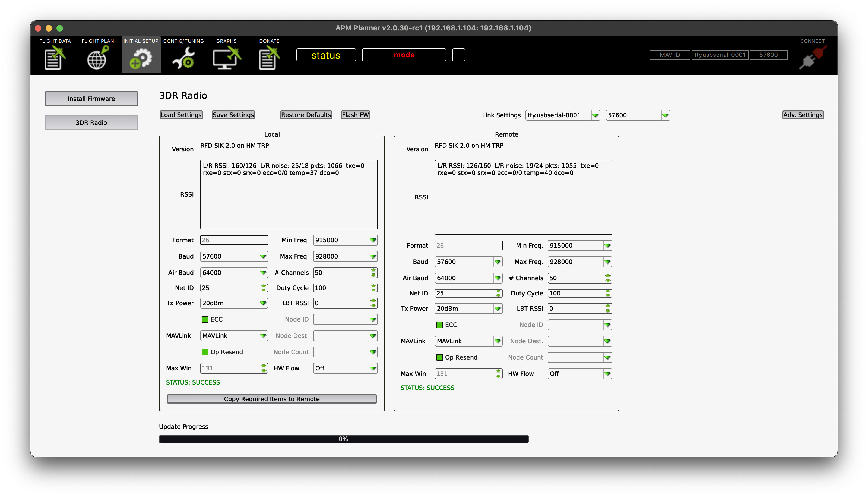This screenshot has height=497, width=868.
Task: Expand the Remote Baud dropdown
Action: coord(469,262)
